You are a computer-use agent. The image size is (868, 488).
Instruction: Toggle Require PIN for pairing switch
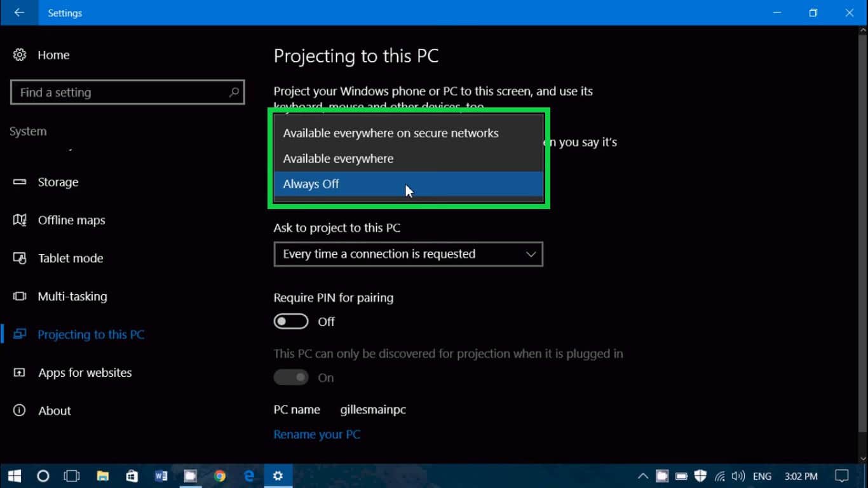click(291, 322)
